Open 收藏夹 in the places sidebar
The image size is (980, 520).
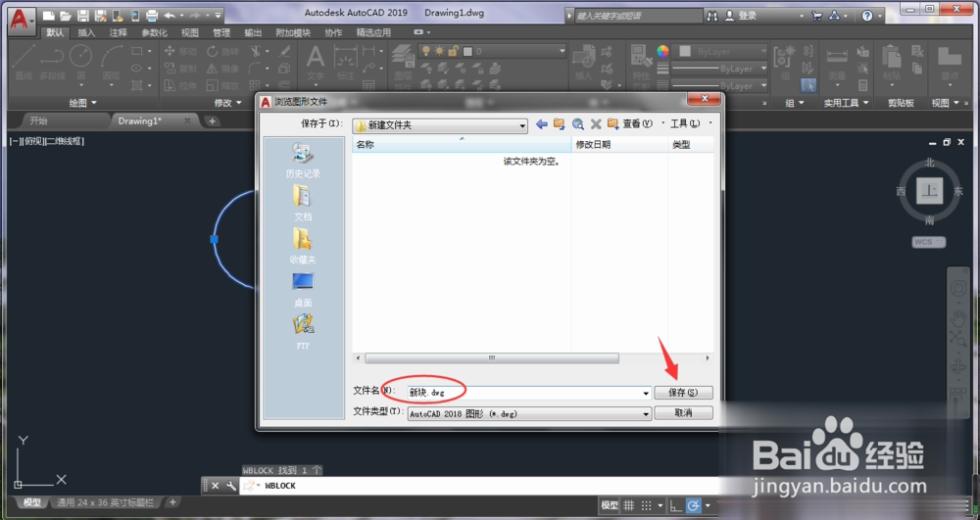(303, 246)
